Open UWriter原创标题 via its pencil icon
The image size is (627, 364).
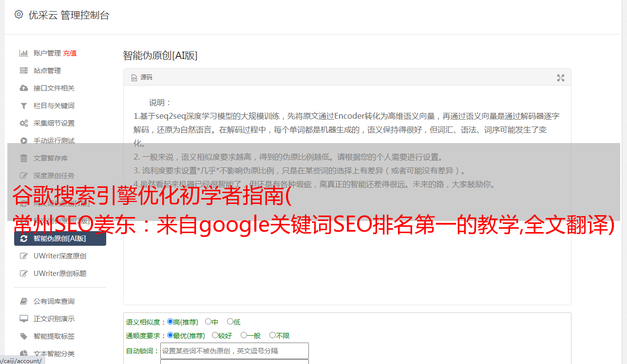point(23,273)
